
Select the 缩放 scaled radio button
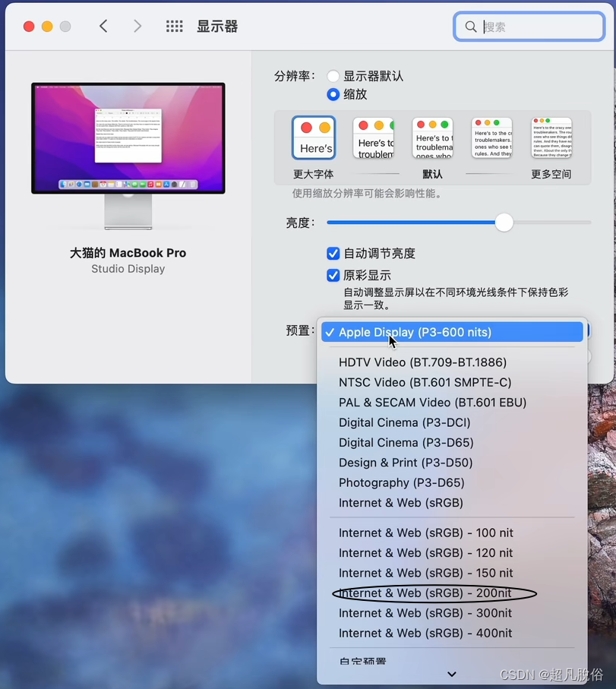click(x=333, y=94)
